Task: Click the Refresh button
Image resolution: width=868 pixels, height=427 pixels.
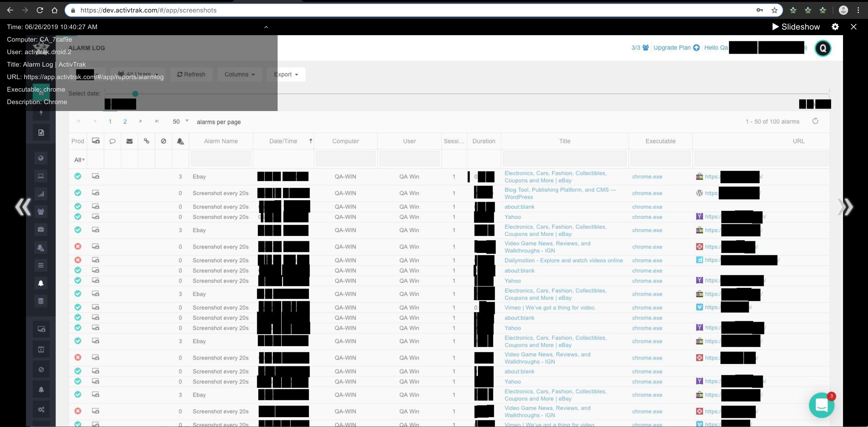Action: pyautogui.click(x=191, y=74)
